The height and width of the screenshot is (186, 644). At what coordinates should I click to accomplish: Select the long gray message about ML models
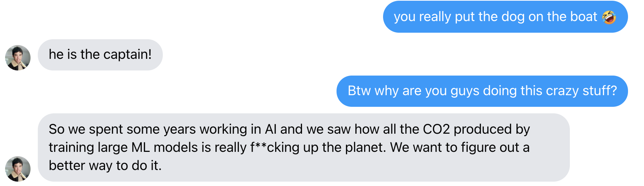point(304,147)
